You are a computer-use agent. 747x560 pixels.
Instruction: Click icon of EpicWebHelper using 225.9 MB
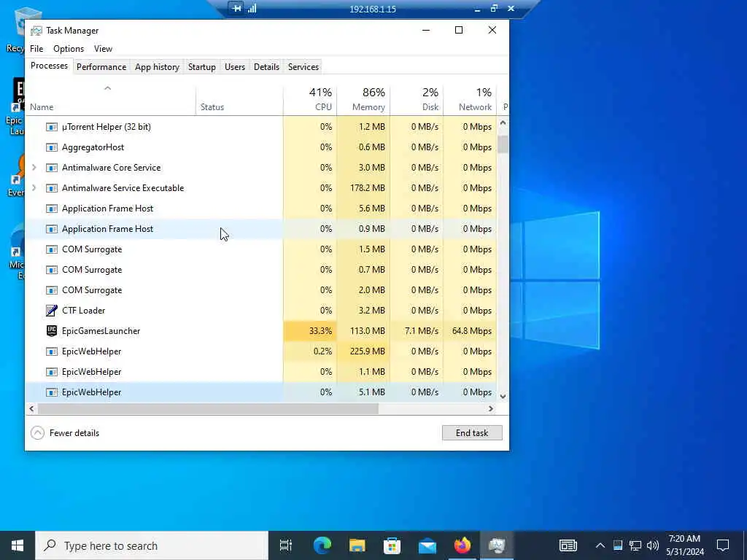[52, 352]
